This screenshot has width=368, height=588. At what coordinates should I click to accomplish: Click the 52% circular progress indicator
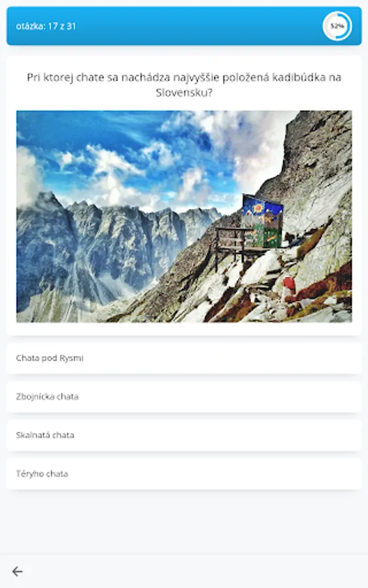337,26
